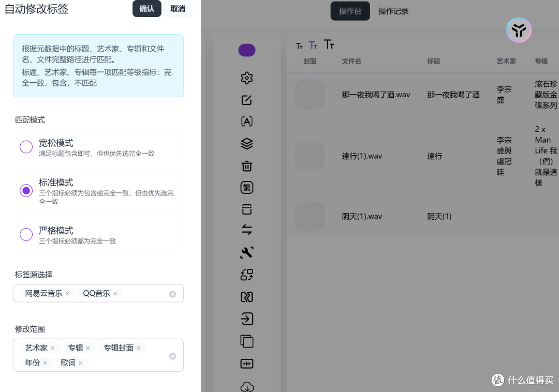559x392 pixels.
Task: Switch to the 操作台 tab
Action: [x=350, y=11]
